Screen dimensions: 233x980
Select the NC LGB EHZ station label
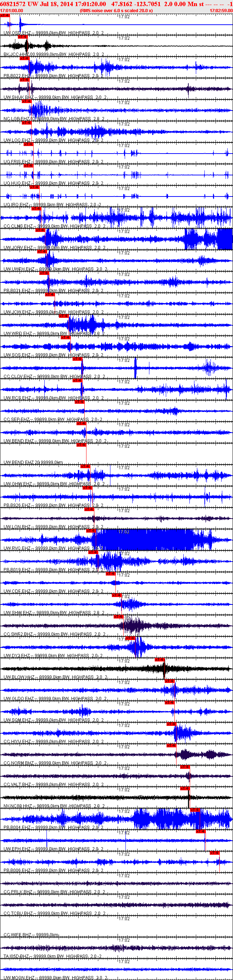[53, 119]
